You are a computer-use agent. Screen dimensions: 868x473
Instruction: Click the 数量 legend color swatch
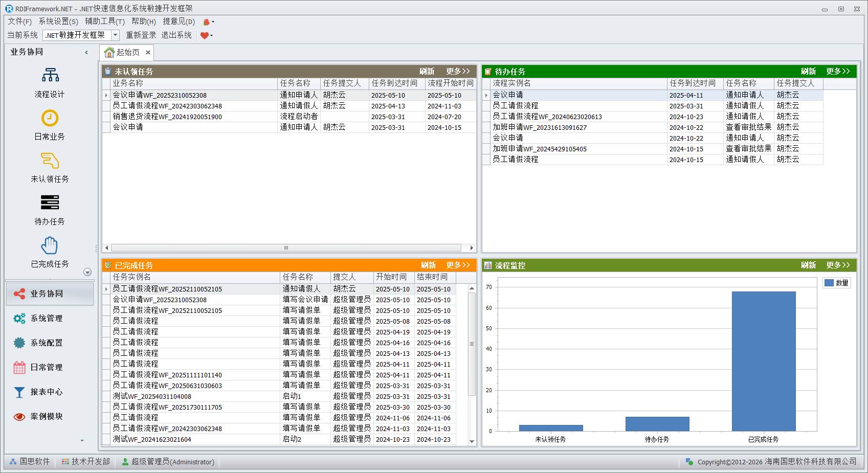[829, 283]
